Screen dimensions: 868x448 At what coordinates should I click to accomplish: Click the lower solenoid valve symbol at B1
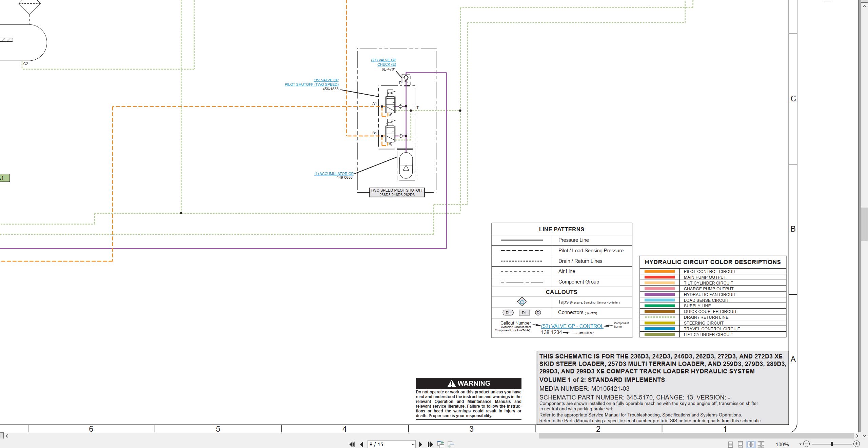pos(390,132)
